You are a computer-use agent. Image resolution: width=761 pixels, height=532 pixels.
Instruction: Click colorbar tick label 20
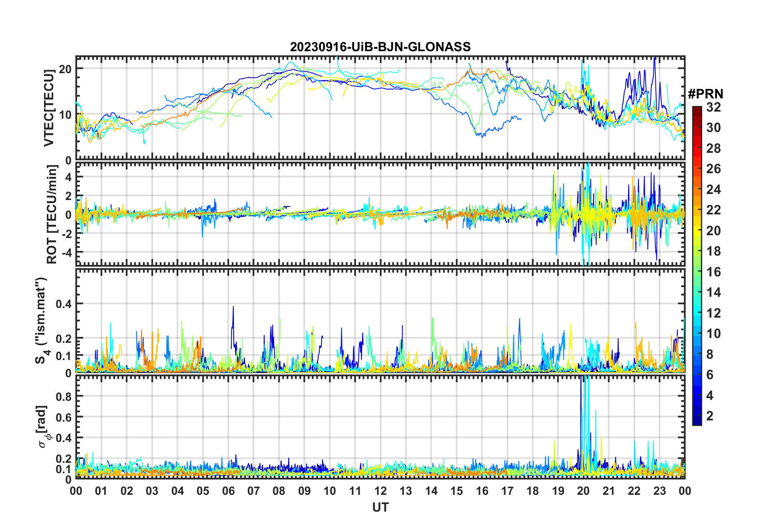pyautogui.click(x=713, y=230)
